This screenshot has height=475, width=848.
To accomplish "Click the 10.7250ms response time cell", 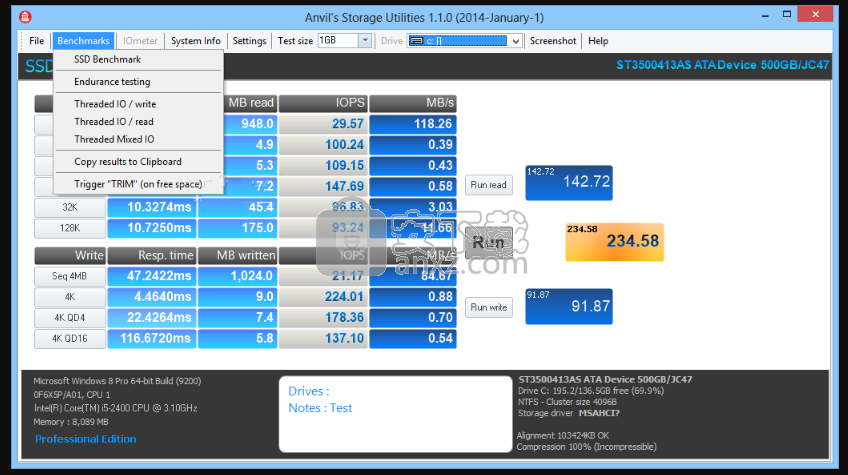I will 152,228.
